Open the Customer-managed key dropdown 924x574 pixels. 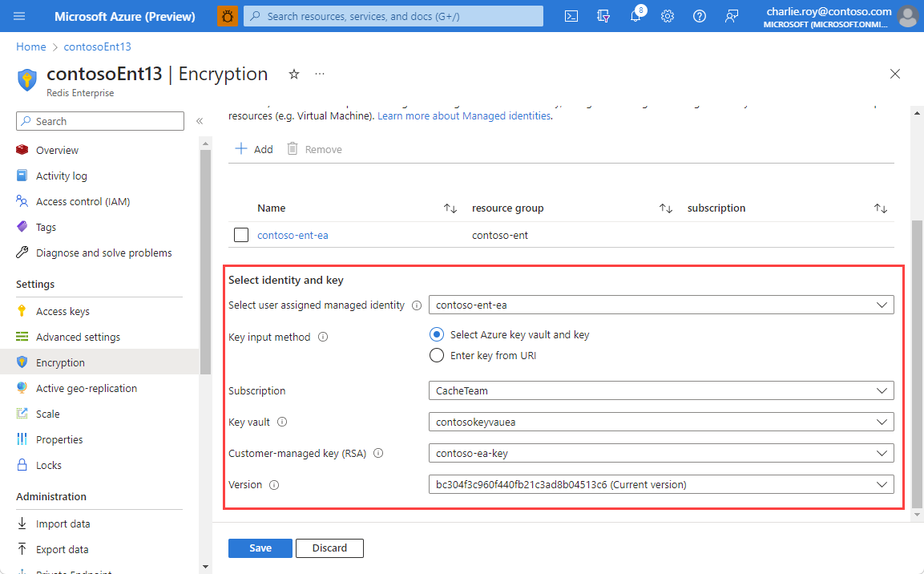click(x=660, y=453)
